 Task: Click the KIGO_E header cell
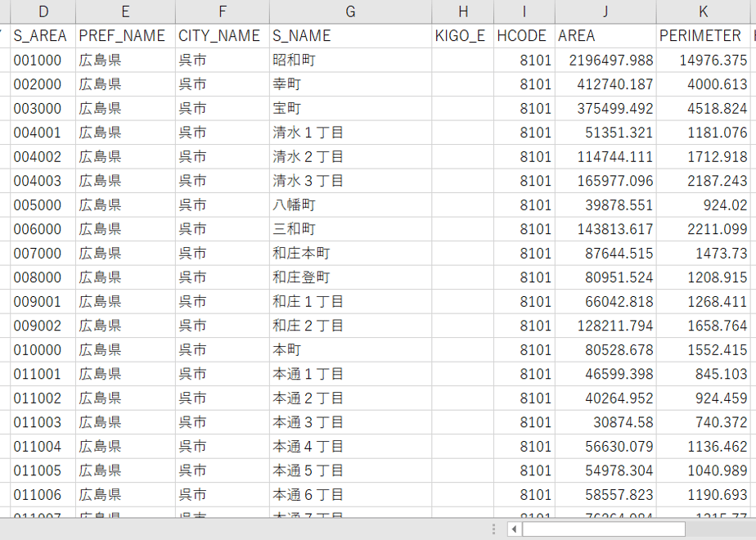[463, 36]
